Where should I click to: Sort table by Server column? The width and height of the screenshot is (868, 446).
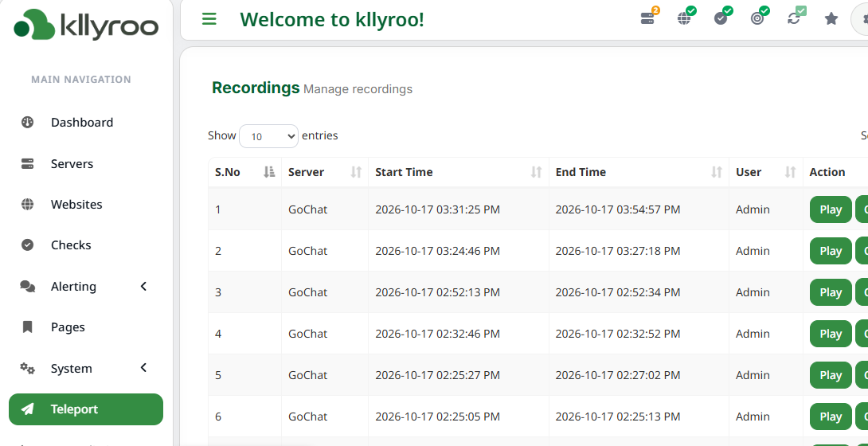324,172
